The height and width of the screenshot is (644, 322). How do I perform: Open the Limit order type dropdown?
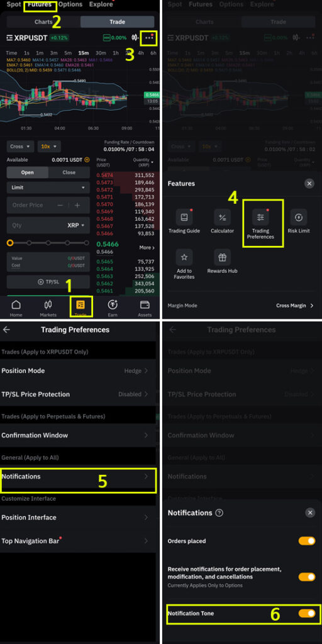point(48,187)
